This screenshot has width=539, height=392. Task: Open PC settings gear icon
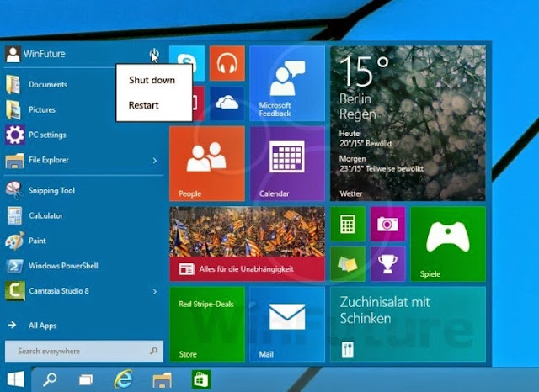point(15,135)
